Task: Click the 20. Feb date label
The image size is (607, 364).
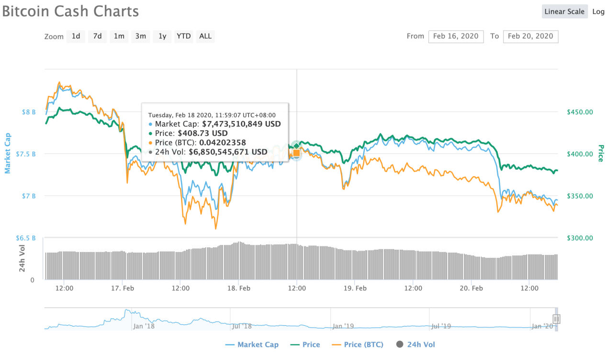Action: pos(471,288)
